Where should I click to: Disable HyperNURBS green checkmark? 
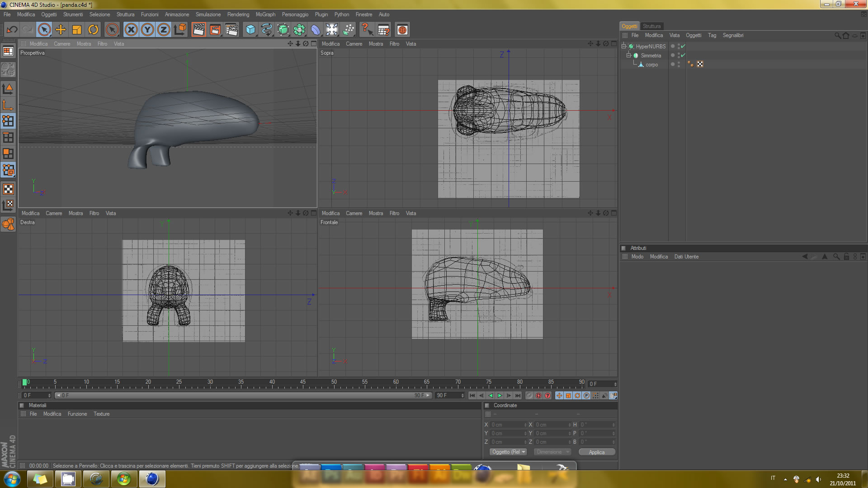tap(683, 46)
